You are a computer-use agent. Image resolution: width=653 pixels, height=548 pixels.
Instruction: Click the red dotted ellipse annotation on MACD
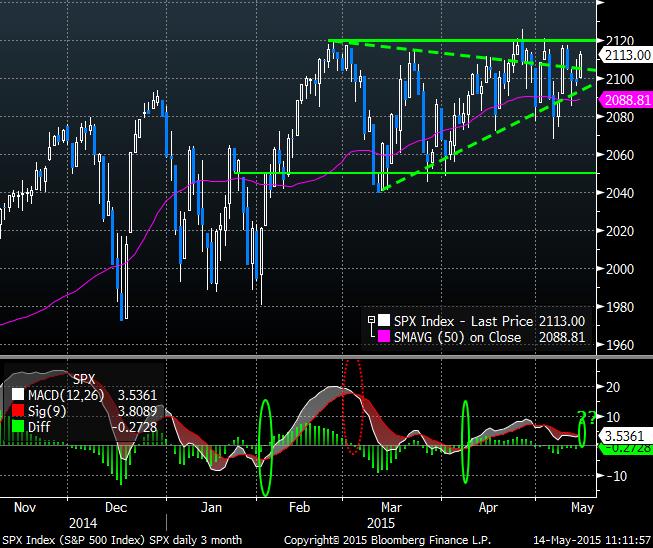(x=353, y=407)
